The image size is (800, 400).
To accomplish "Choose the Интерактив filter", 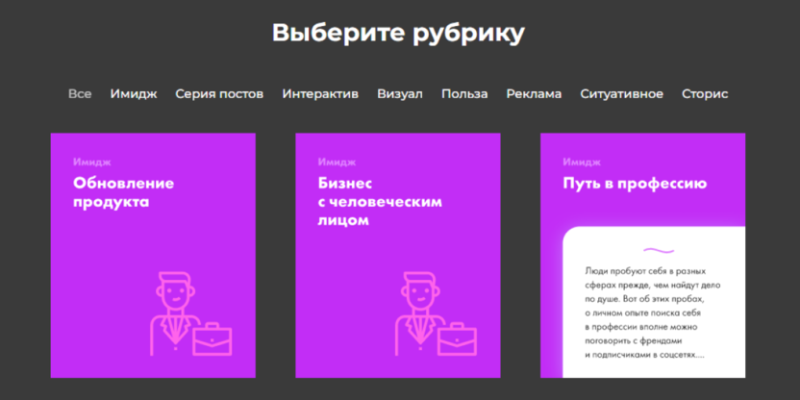I will point(320,94).
